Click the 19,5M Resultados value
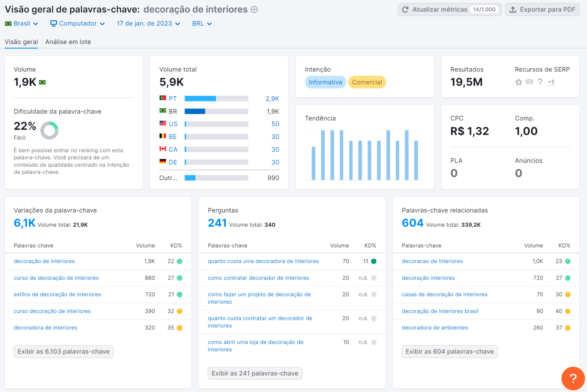The height and width of the screenshot is (392, 587). pyautogui.click(x=466, y=82)
